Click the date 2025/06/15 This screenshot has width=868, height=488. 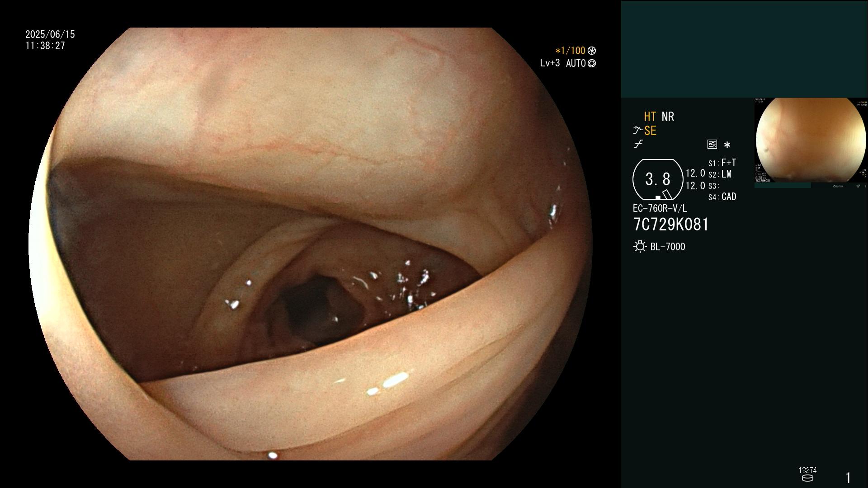point(50,34)
